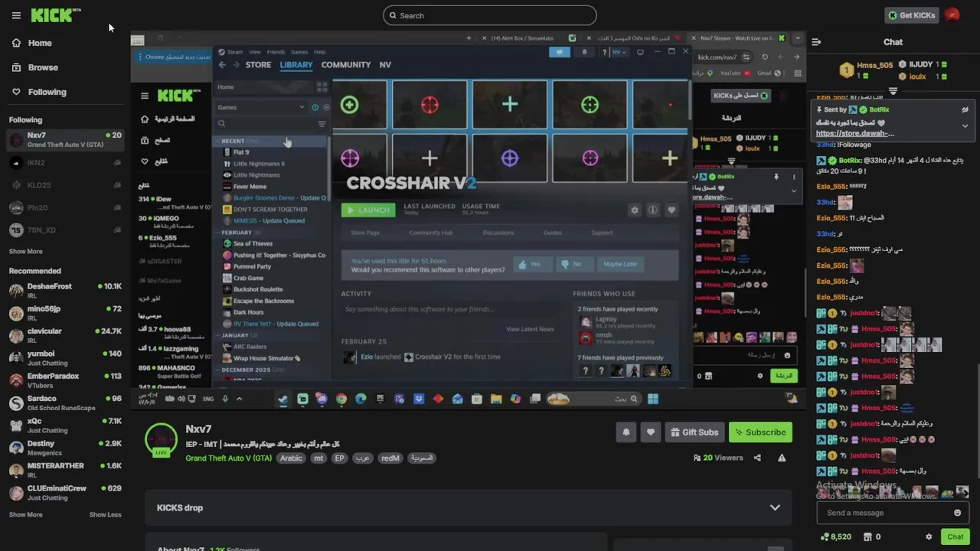Click Chrome icon in streamed taskbar
This screenshot has height=551, width=980.
(341, 399)
